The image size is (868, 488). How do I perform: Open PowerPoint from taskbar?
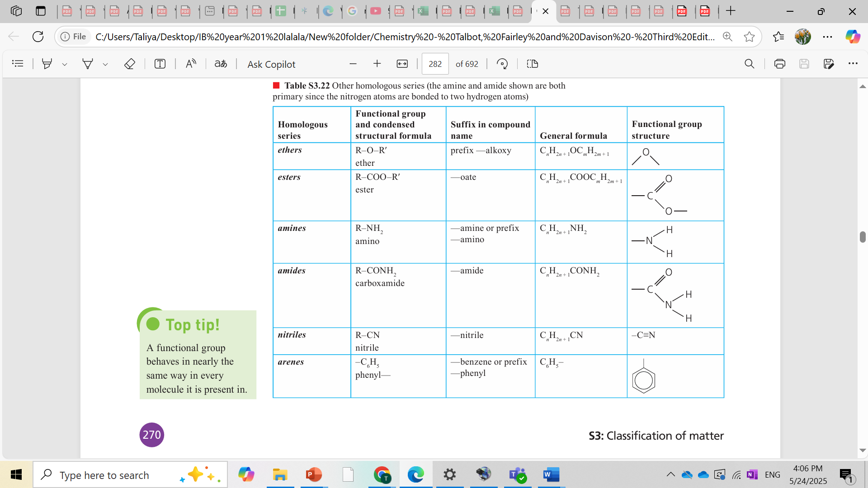pyautogui.click(x=314, y=475)
